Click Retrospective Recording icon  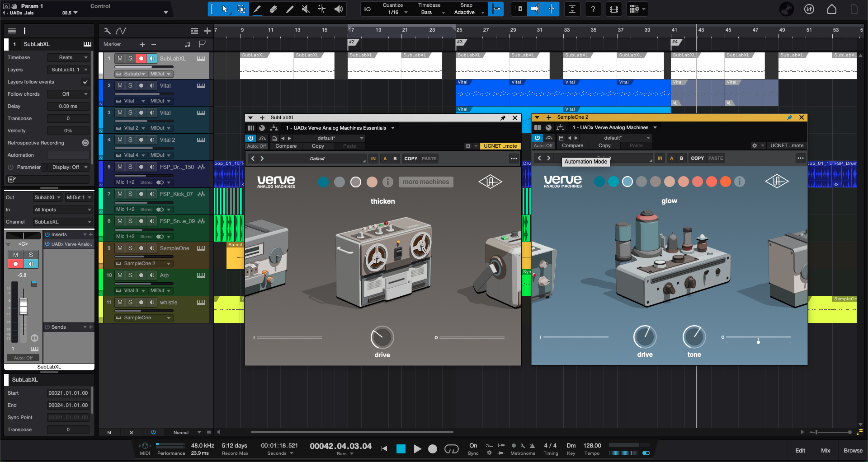85,143
